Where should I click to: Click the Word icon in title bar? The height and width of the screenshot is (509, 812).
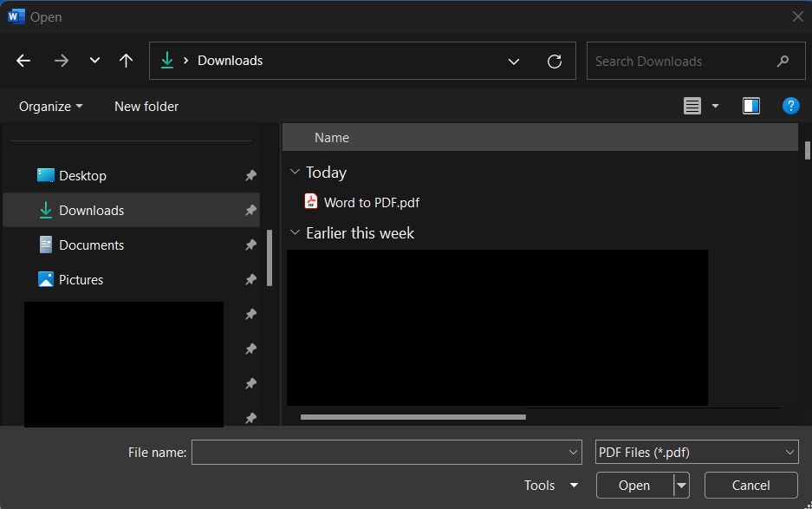[16, 16]
